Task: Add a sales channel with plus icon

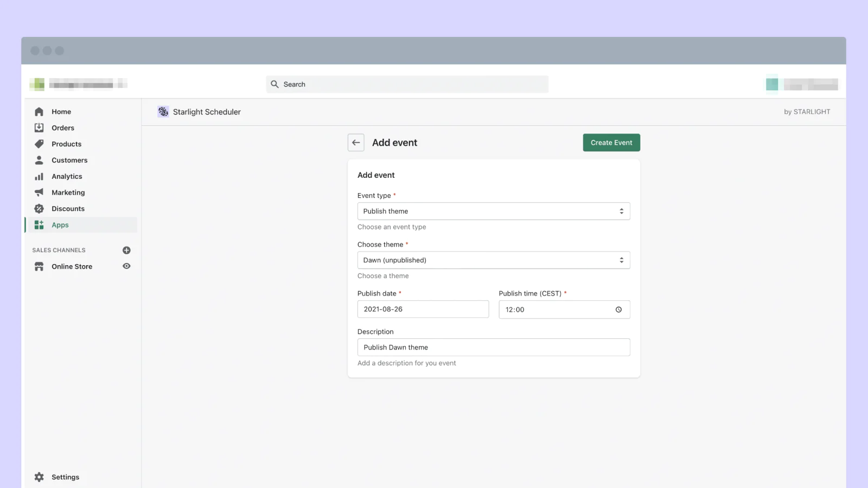Action: tap(126, 250)
